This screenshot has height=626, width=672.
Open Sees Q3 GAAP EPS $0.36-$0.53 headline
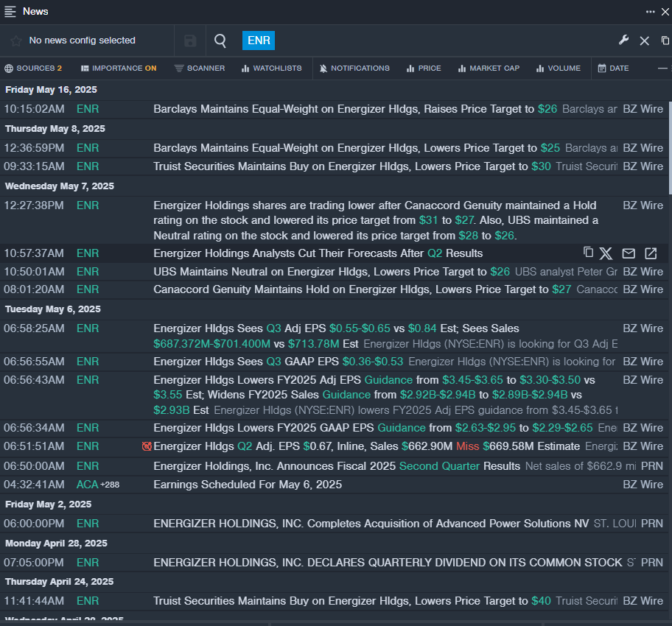[x=278, y=362]
